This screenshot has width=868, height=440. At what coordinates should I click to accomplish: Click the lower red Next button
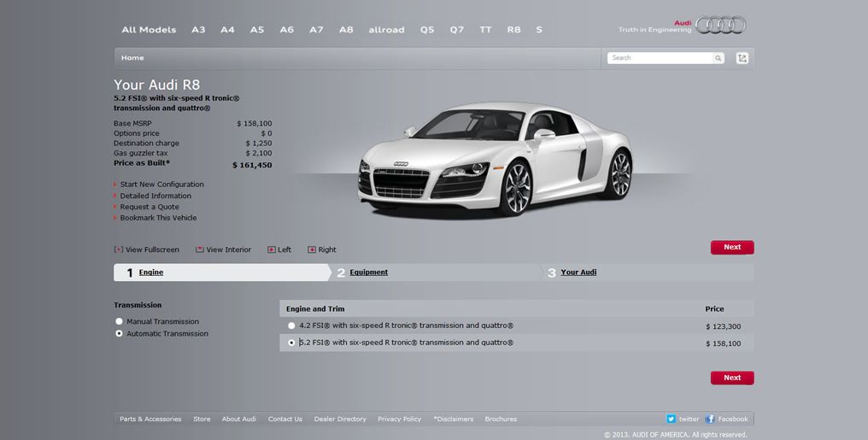click(x=732, y=378)
